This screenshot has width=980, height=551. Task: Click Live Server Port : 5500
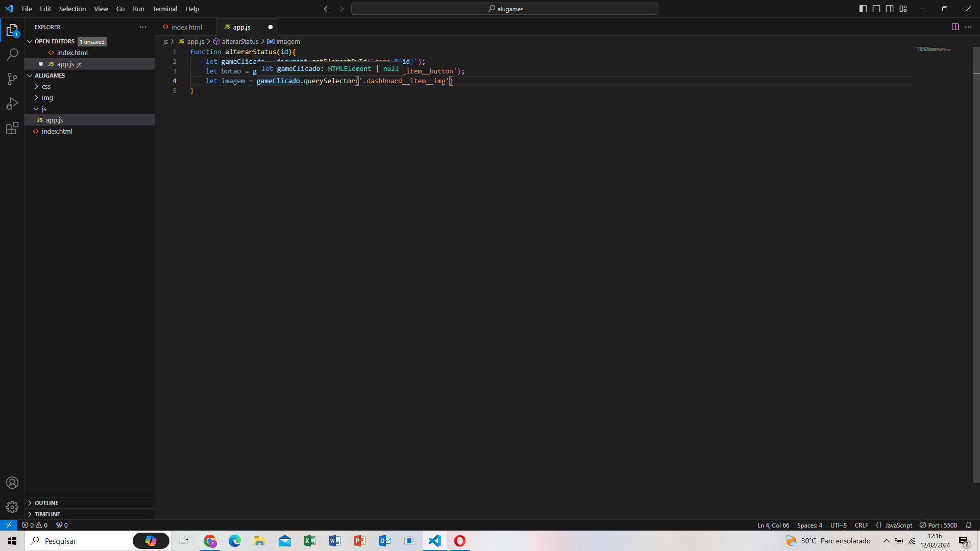tap(938, 525)
